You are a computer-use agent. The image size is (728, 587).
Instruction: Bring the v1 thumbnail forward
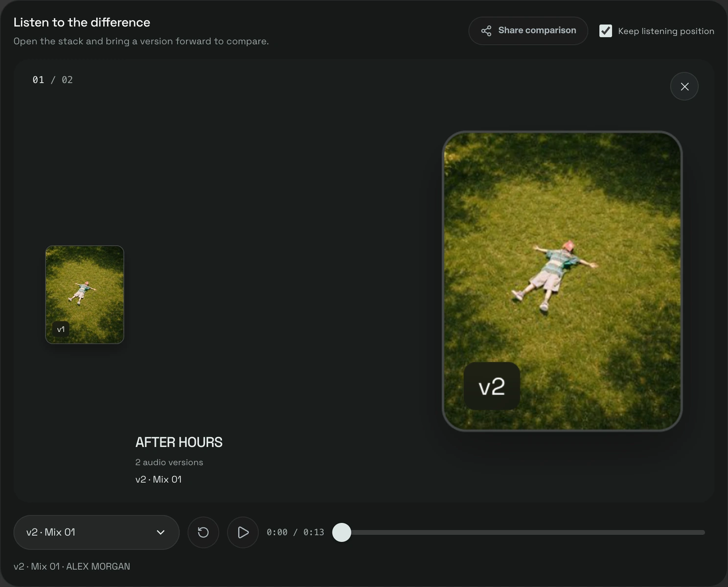click(x=85, y=294)
